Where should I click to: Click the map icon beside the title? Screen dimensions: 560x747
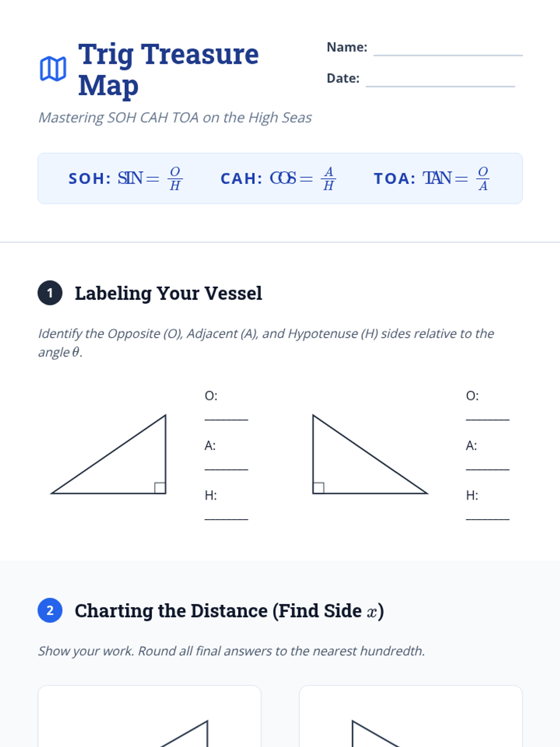(x=53, y=69)
